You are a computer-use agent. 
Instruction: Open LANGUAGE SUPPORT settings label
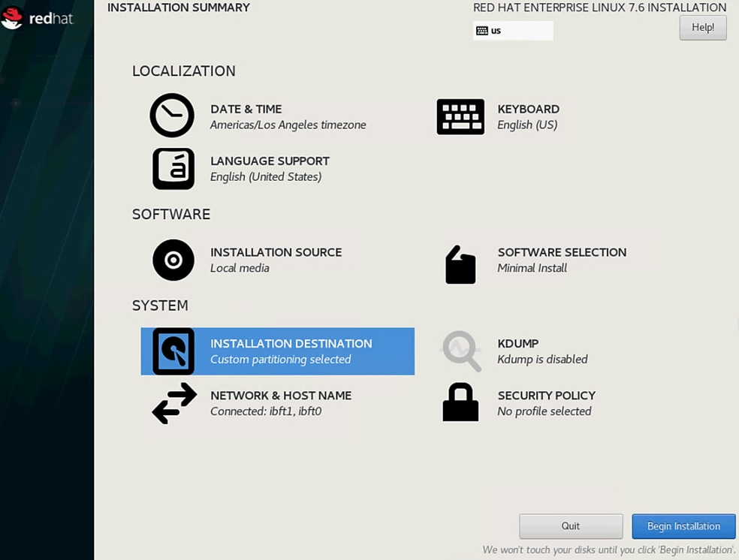(270, 161)
